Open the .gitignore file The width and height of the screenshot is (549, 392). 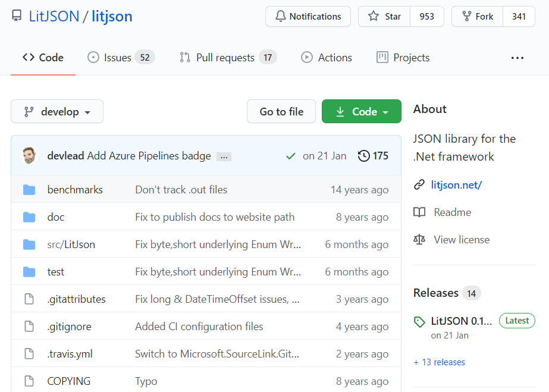click(70, 326)
